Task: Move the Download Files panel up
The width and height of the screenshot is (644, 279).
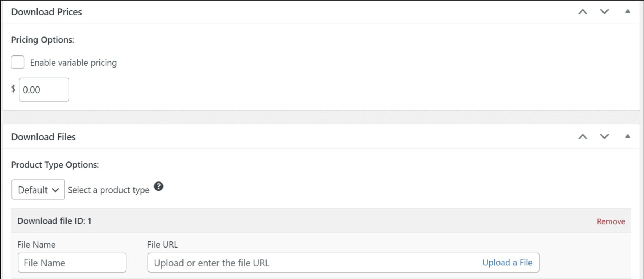Action: (x=583, y=136)
